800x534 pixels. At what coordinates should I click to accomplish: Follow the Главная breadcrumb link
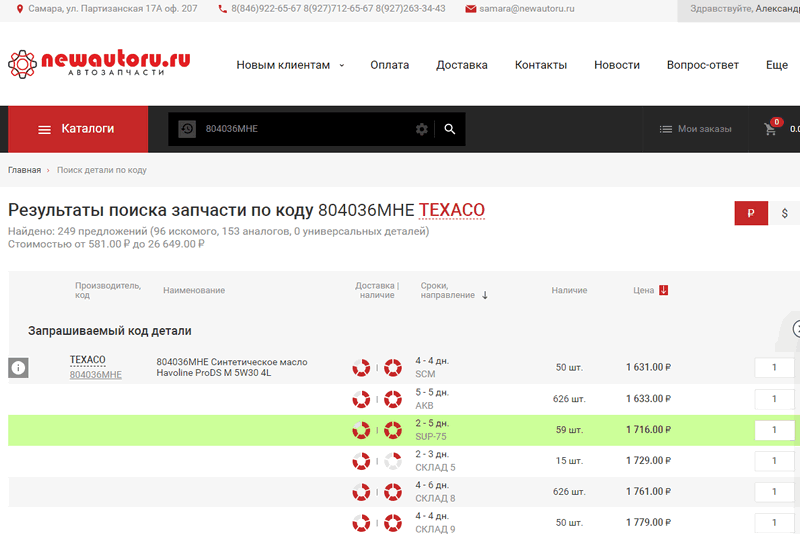click(24, 170)
